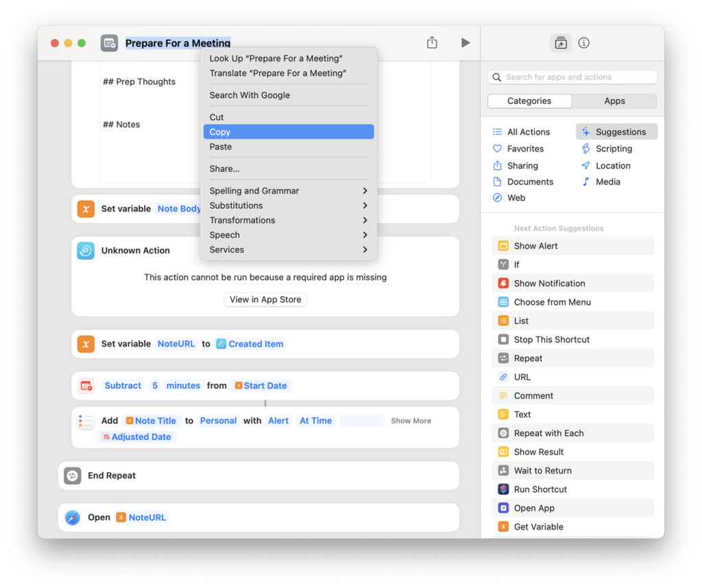Expand the Spelling and Grammar submenu
The image size is (702, 588).
point(289,191)
